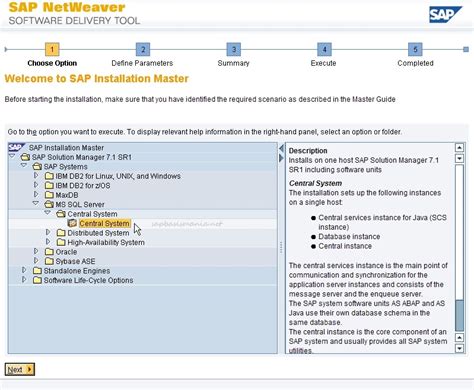Click the SAP Installation Master logo icon
474x390 pixels.
click(x=16, y=147)
